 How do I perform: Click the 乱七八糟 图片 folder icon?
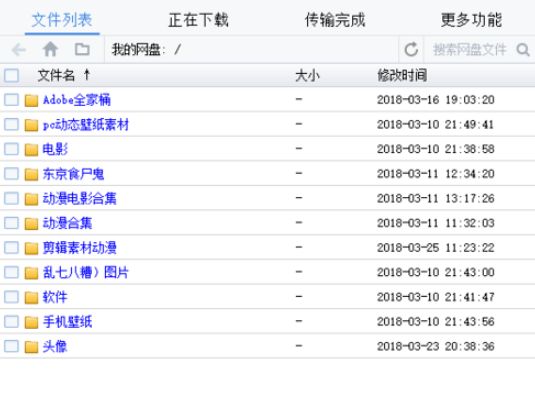click(31, 273)
